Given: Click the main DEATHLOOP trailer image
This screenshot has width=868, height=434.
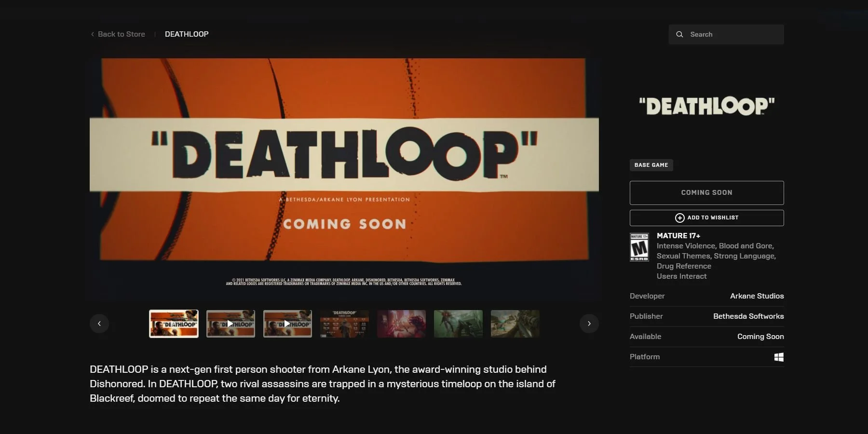Looking at the screenshot, I should click(x=344, y=179).
